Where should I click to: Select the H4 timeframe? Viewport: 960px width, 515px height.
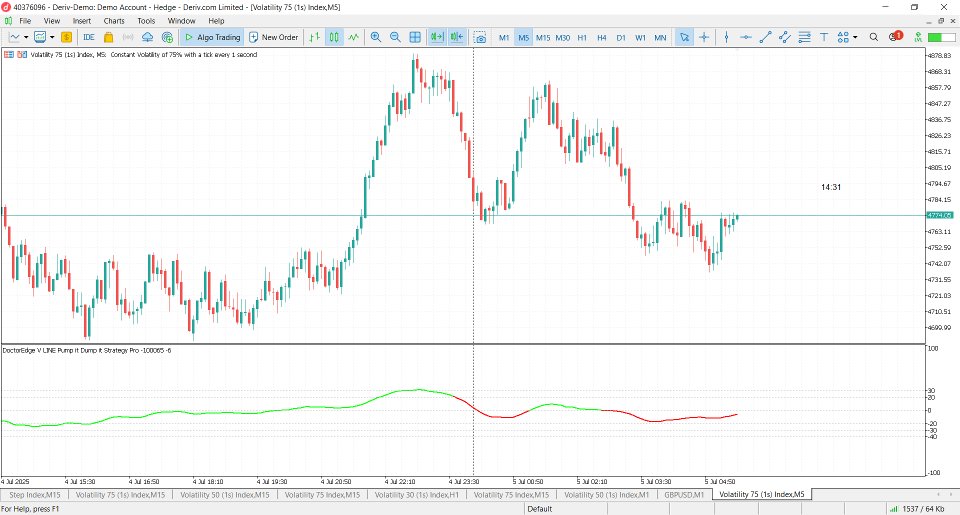[x=602, y=38]
